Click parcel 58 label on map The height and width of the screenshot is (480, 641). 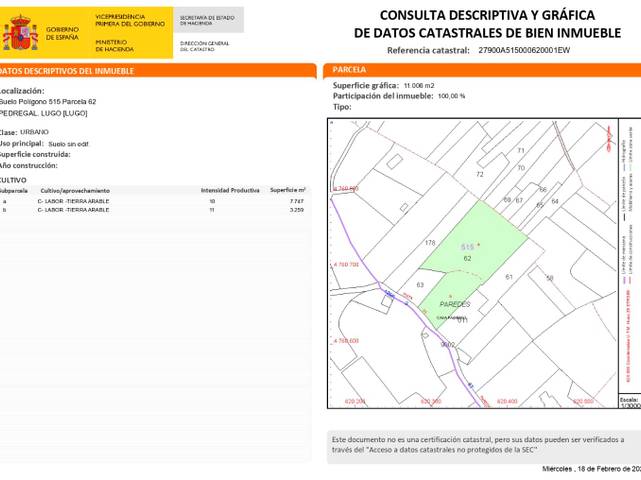coord(550,278)
